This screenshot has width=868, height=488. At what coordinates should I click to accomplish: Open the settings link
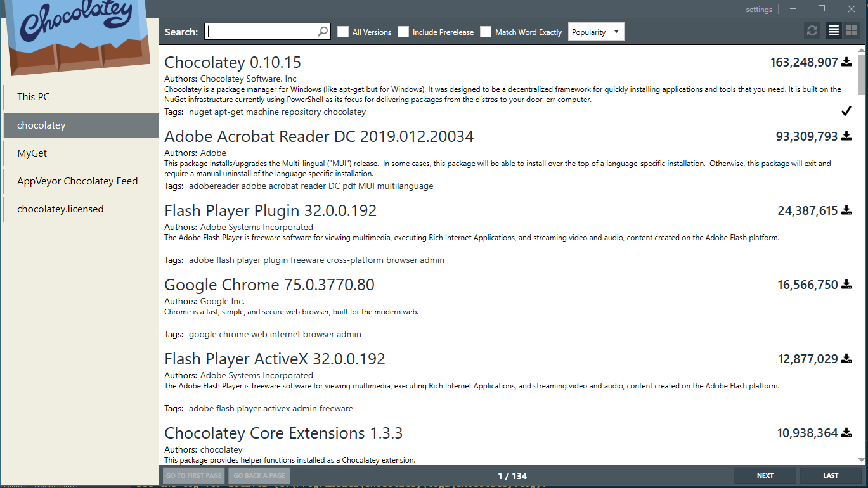coord(759,9)
